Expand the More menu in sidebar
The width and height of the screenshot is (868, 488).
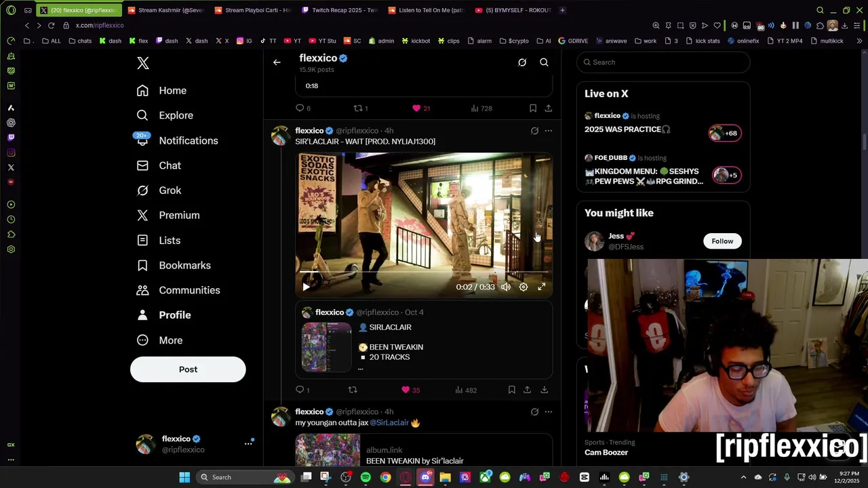pos(159,340)
